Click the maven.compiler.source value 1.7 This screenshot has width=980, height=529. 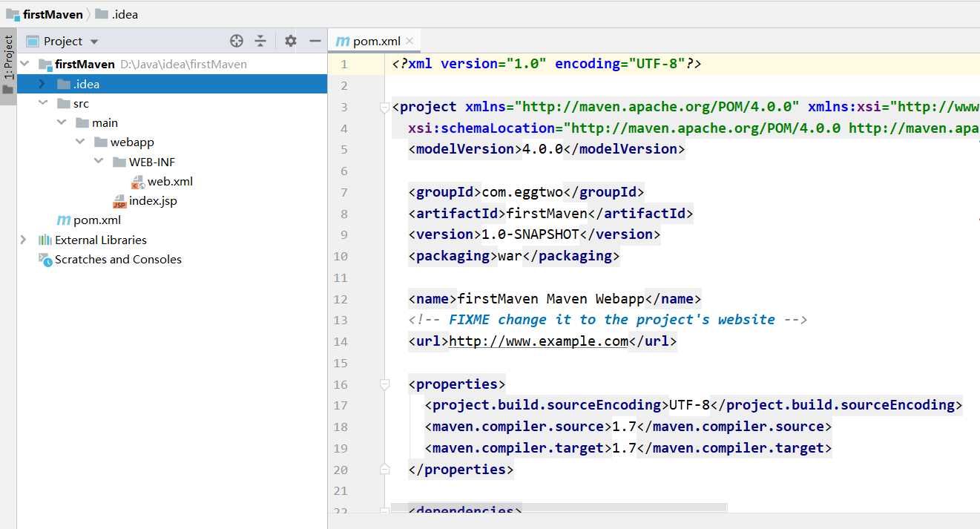[x=624, y=427]
